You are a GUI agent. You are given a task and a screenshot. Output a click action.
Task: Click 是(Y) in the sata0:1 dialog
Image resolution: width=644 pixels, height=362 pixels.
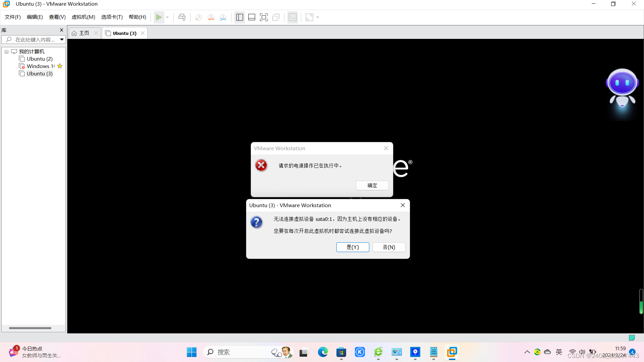(353, 247)
